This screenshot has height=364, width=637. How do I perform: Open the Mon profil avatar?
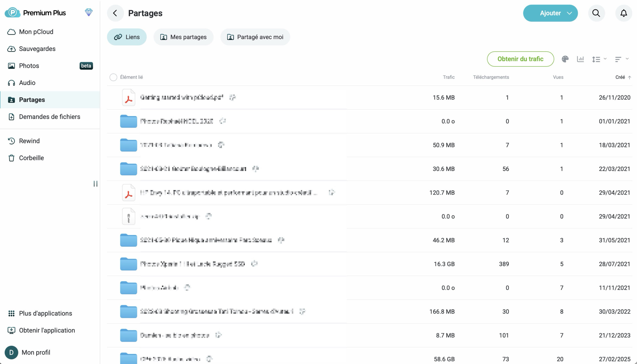11,352
